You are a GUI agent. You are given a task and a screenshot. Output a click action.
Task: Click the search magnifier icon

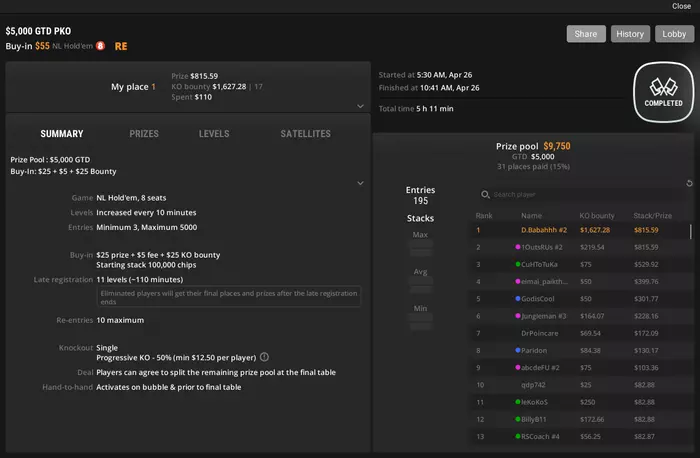(485, 195)
